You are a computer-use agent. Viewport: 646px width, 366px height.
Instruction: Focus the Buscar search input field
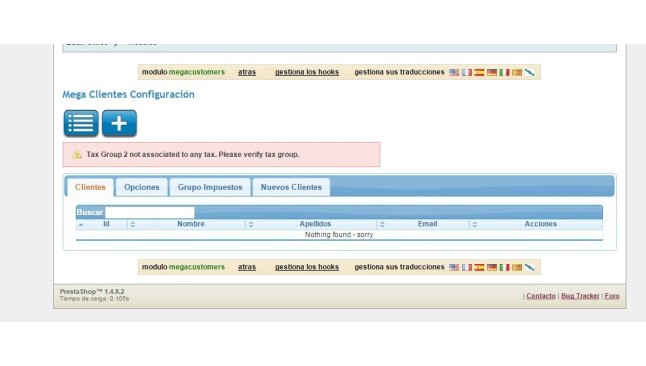[150, 212]
